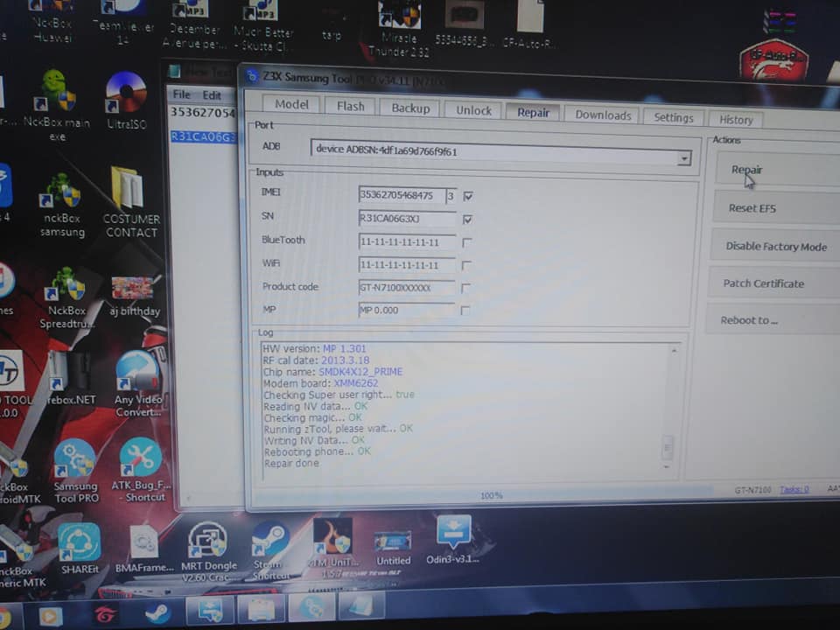
Task: Open the rebox.NET desktop shortcut
Action: click(x=70, y=378)
